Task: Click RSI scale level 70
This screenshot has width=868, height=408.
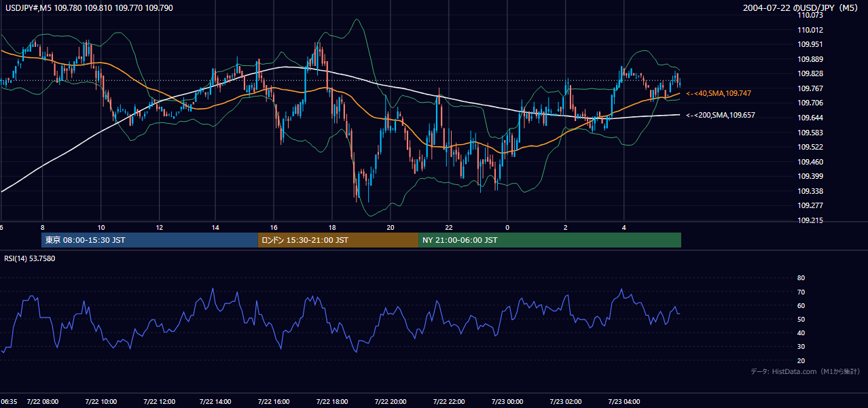Action: (x=801, y=292)
